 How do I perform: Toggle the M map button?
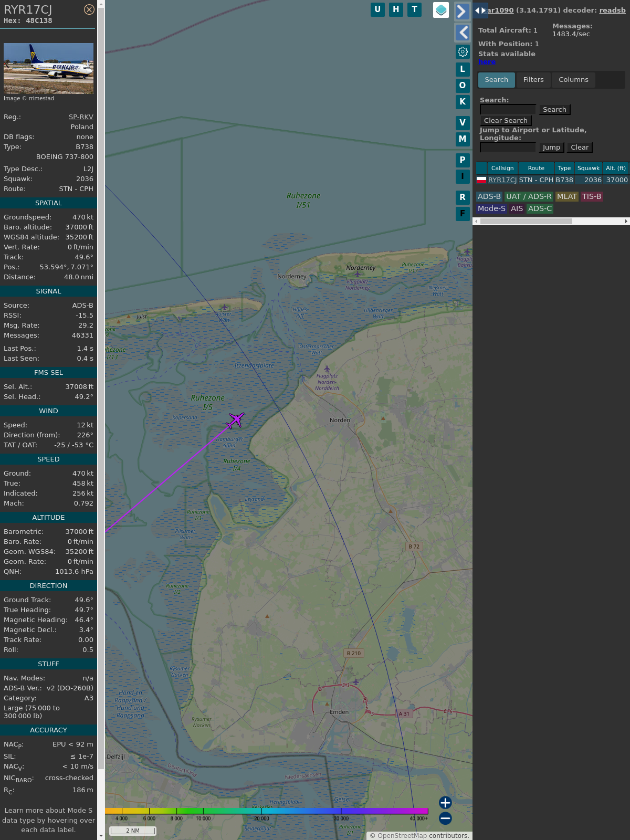tap(463, 139)
